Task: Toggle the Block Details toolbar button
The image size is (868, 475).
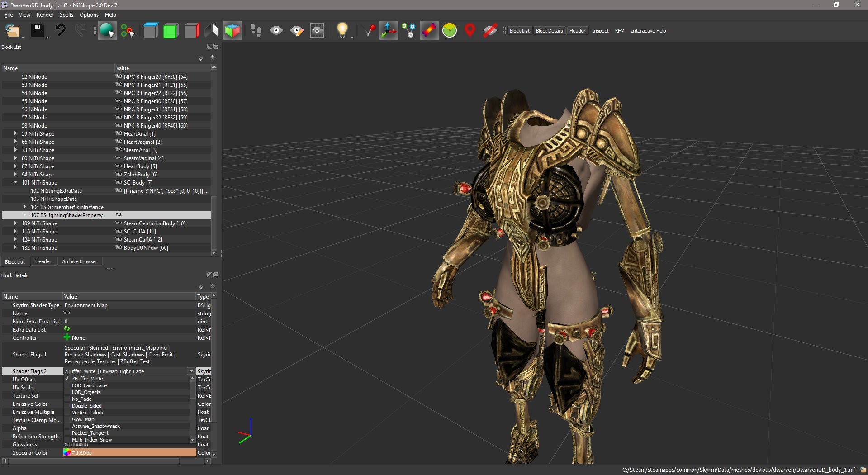Action: (x=549, y=31)
